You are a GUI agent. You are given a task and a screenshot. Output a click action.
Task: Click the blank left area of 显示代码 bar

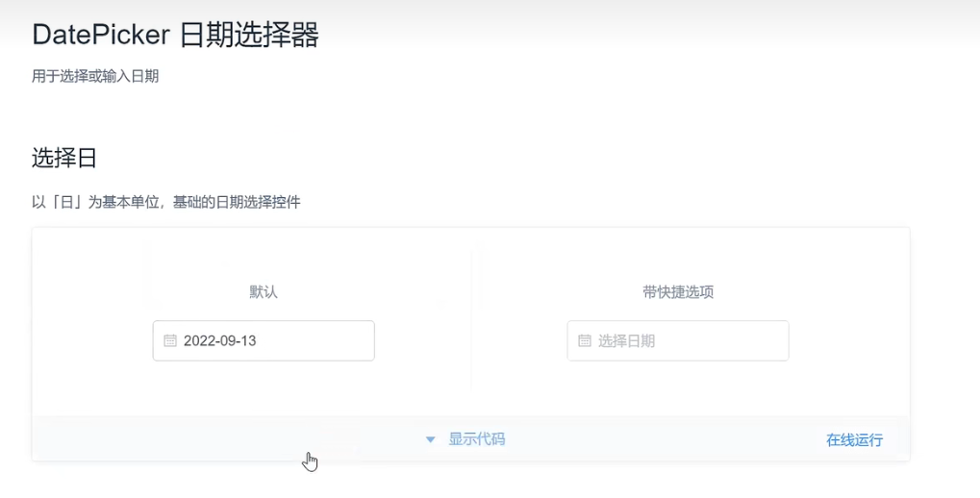[188, 439]
